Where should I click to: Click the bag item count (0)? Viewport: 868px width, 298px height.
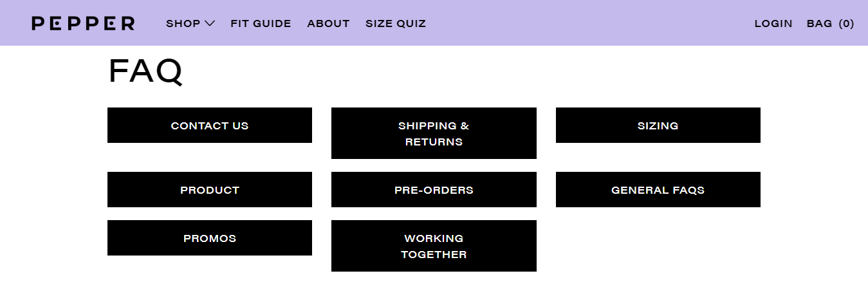tap(846, 24)
